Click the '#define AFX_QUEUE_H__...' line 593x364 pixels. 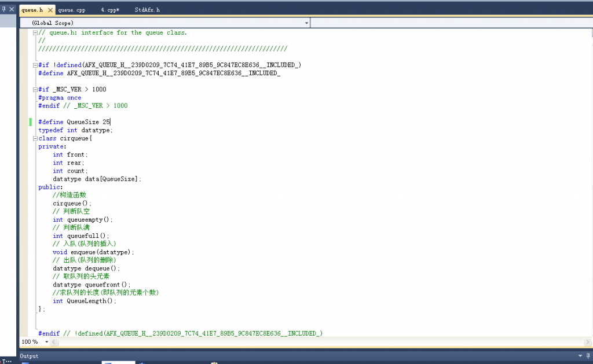(x=159, y=73)
